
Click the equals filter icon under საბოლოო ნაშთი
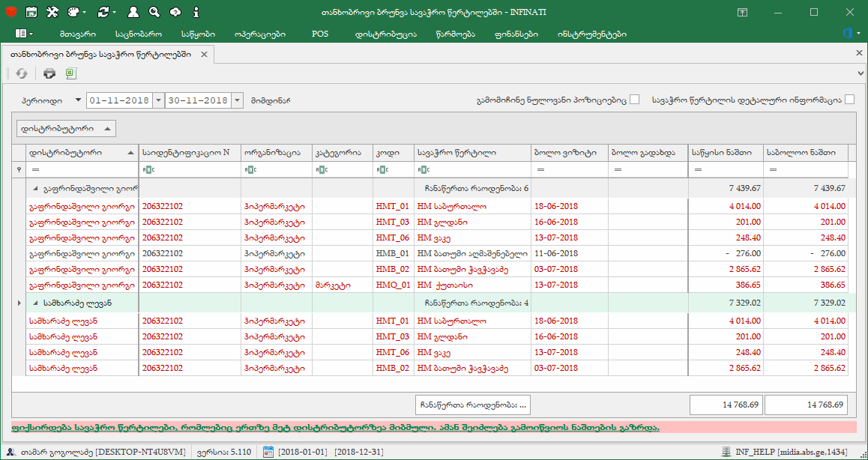click(774, 170)
